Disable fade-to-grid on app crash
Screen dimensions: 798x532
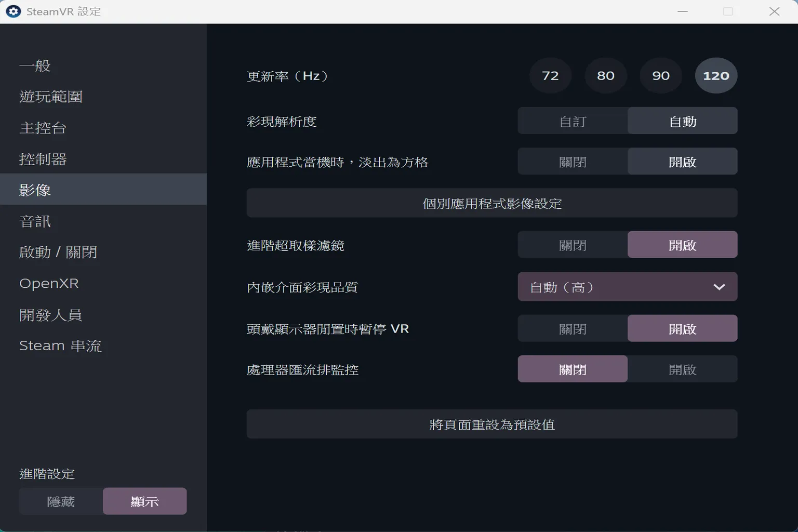point(572,161)
